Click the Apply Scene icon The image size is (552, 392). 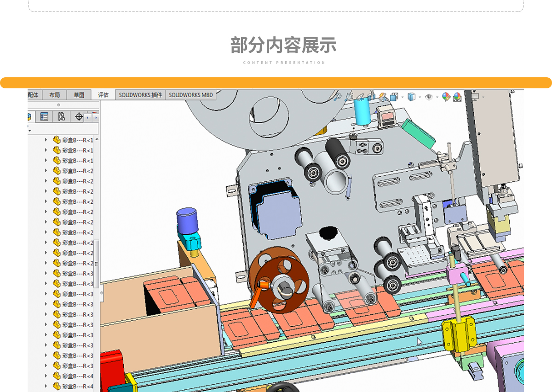pyautogui.click(x=457, y=97)
